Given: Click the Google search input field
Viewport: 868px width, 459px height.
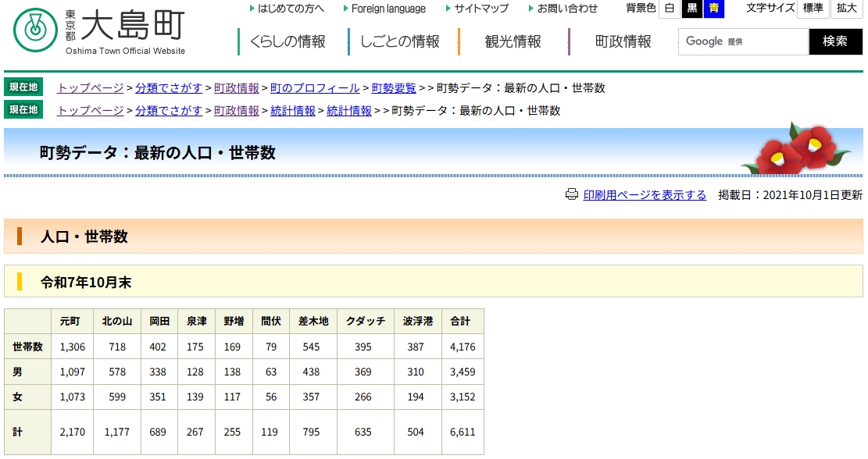Looking at the screenshot, I should tap(742, 41).
